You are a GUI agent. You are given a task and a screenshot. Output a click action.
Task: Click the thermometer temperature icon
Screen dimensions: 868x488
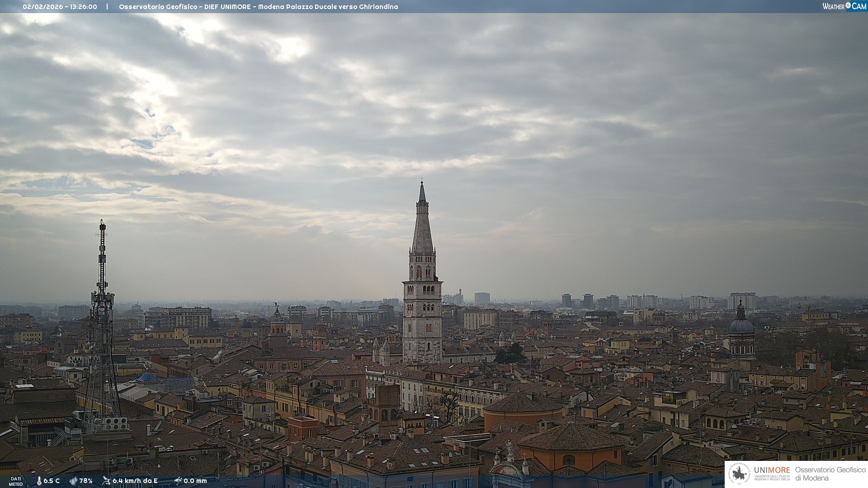pyautogui.click(x=39, y=481)
